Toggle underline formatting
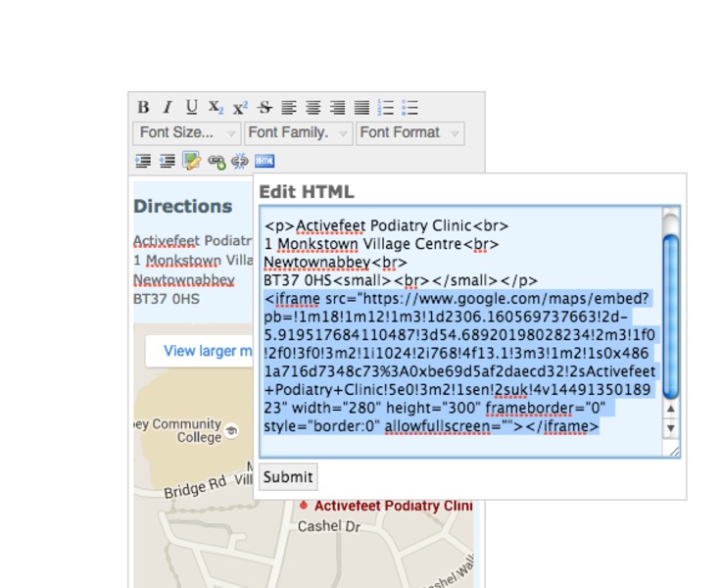Screen dimensions: 720x588 pyautogui.click(x=191, y=108)
